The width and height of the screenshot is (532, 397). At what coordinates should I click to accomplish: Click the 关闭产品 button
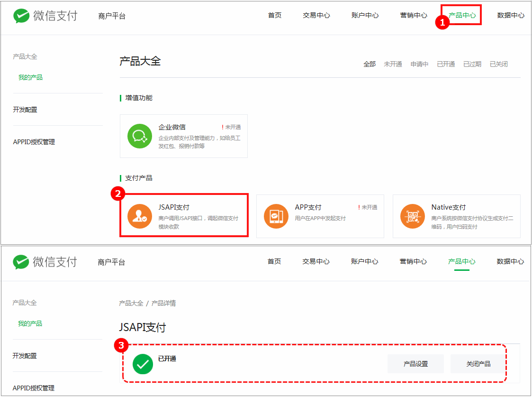(478, 364)
